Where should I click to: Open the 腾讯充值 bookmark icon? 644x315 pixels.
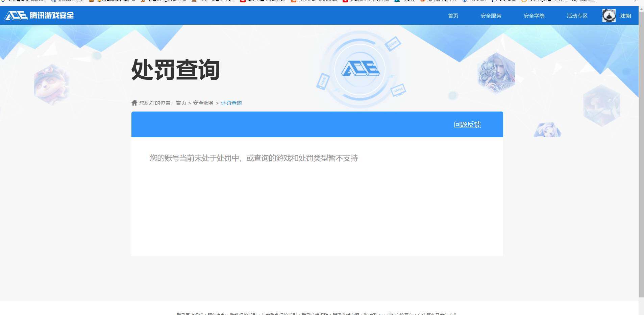pos(574,1)
